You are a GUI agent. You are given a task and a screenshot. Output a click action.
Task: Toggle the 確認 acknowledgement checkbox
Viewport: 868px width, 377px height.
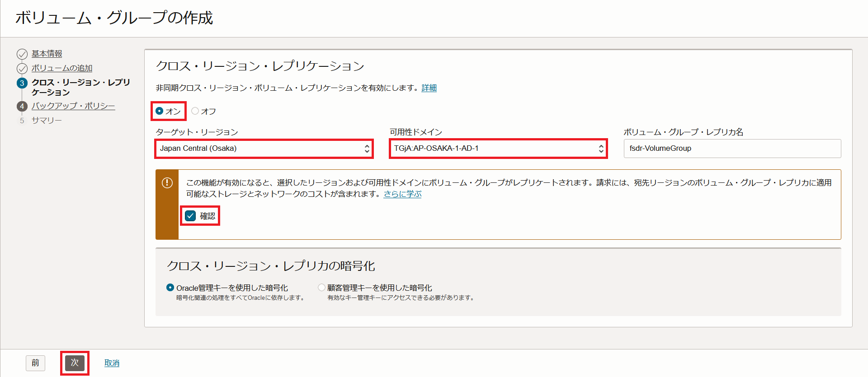(x=191, y=216)
